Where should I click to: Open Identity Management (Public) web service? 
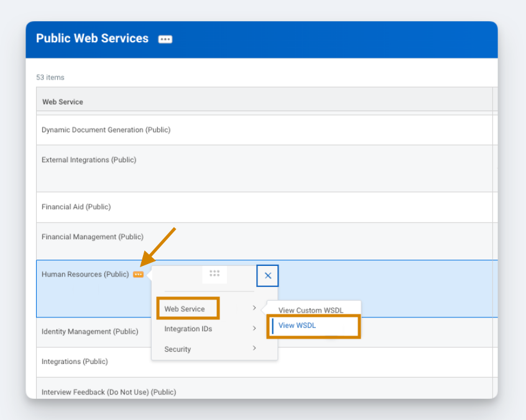click(x=90, y=332)
